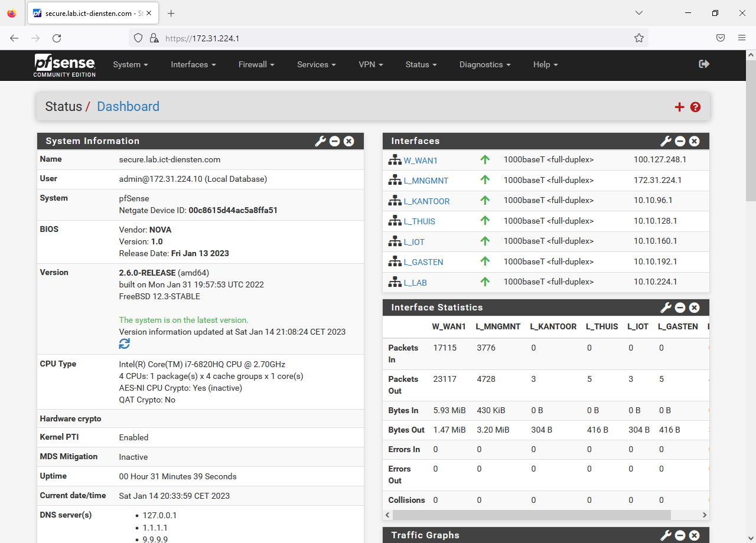Screen dimensions: 756x543
Task: Open Interfaces widget settings wrench
Action: pyautogui.click(x=666, y=141)
